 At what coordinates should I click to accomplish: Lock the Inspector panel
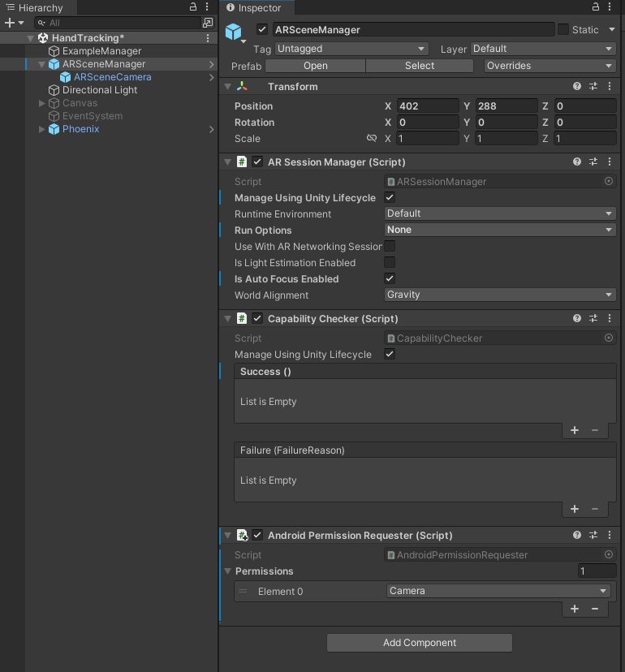click(x=596, y=6)
